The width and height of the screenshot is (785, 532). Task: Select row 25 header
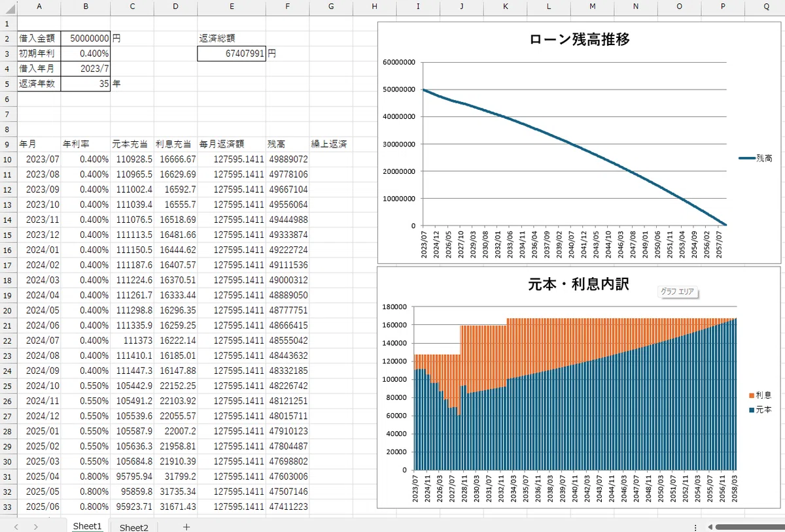point(8,386)
